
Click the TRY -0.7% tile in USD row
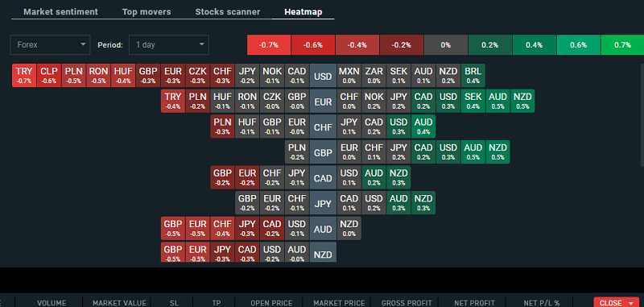coord(24,75)
